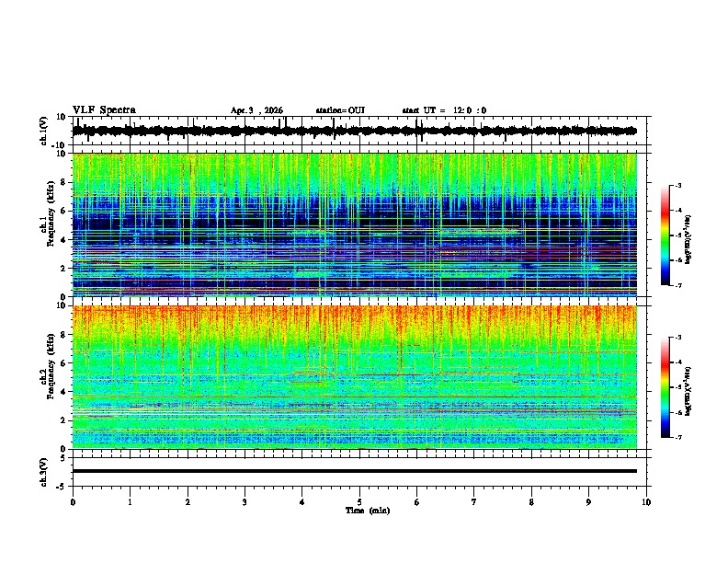The height and width of the screenshot is (563, 728).
Task: Click the ch.1 voltage waveform trace
Action: 355,131
